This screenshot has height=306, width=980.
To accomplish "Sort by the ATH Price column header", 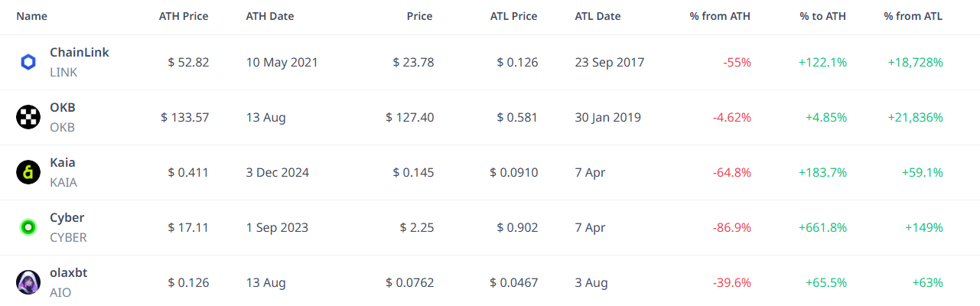I will point(184,16).
